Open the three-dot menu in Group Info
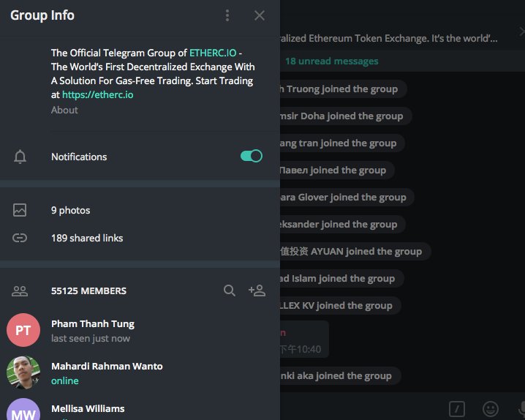The image size is (525, 420). click(227, 15)
